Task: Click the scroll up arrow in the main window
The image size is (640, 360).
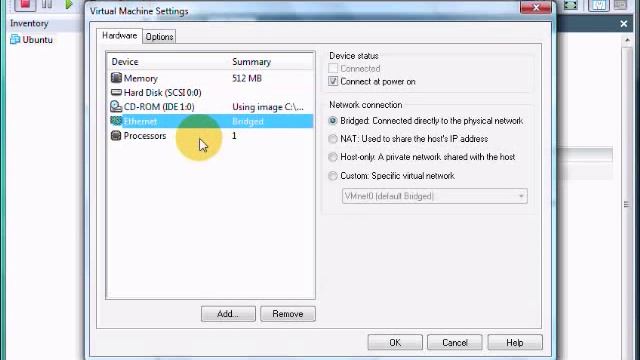Action: (x=627, y=40)
